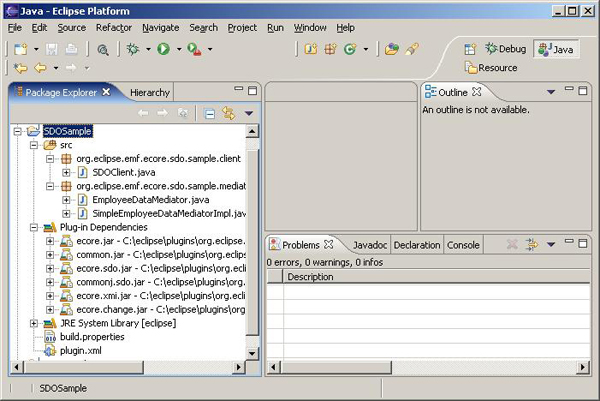Click the Problems view Filters icon

pos(532,244)
